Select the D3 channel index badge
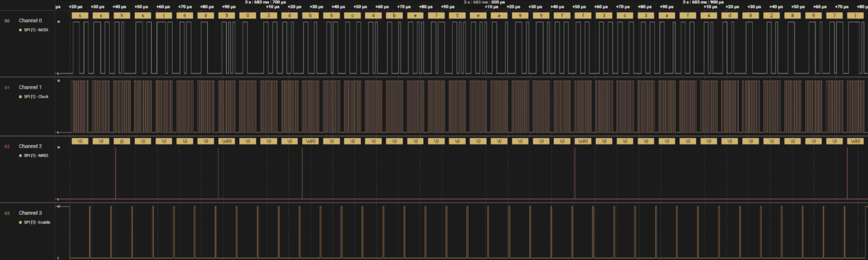Viewport: 868px width, 260px height. coord(7,213)
